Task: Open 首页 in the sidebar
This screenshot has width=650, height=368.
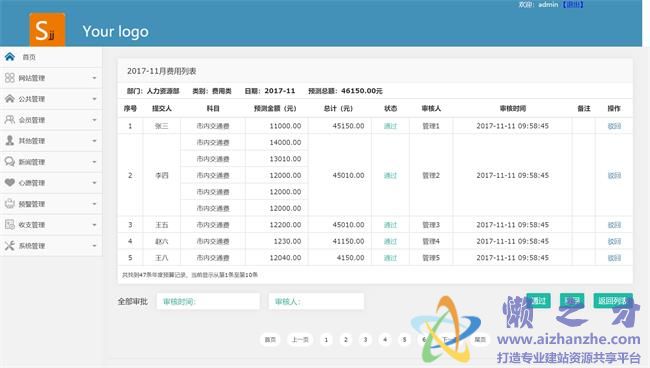Action: 51,57
